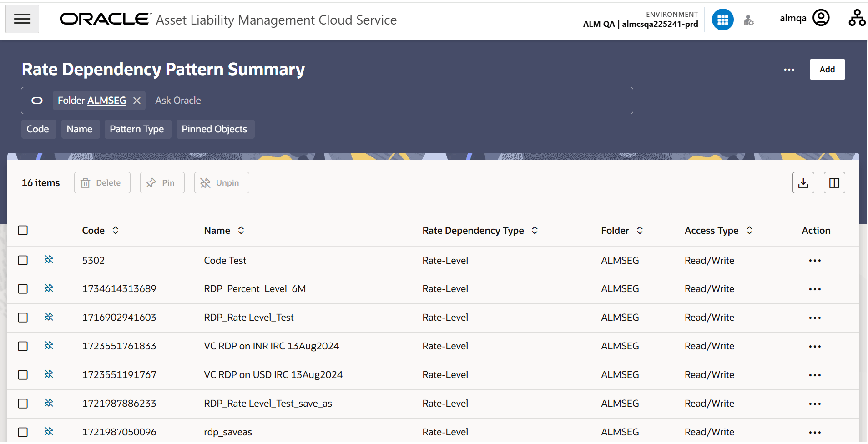Select checkbox for code 1723551761833
Viewport: 868px width, 444px height.
coord(23,346)
